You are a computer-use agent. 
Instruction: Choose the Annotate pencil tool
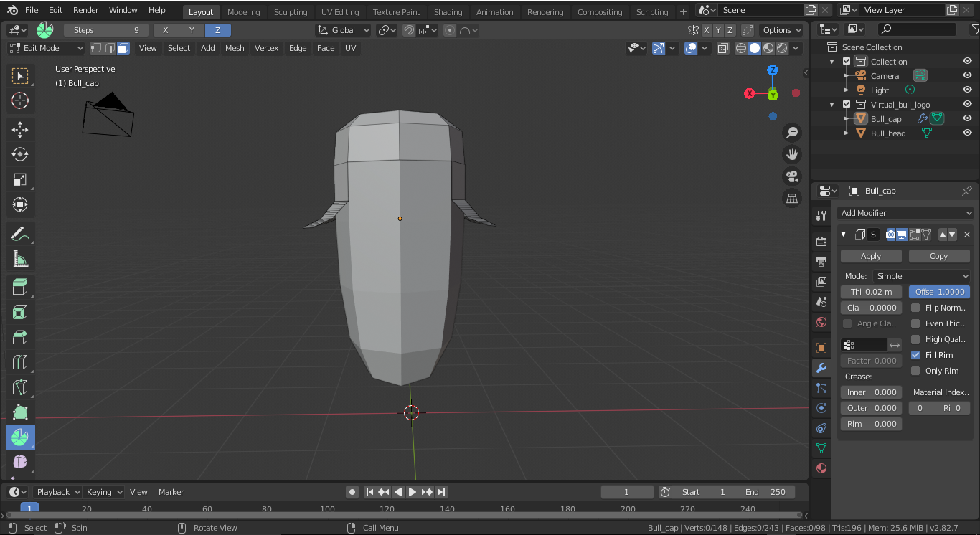point(20,234)
